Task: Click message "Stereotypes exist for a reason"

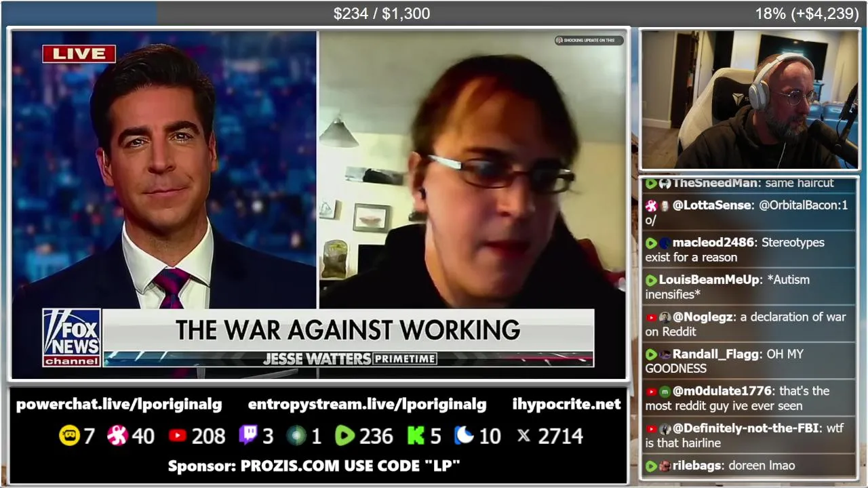Action: tap(735, 250)
